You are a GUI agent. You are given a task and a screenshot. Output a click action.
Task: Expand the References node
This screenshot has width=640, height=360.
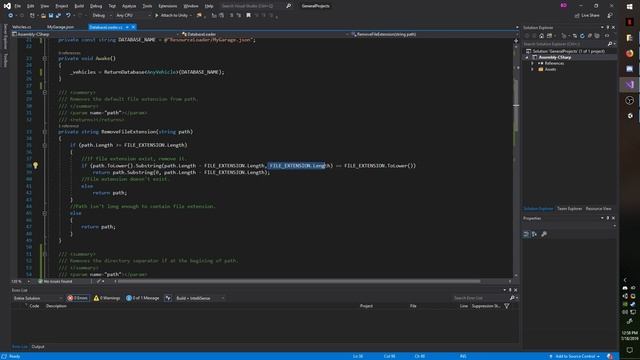click(532, 63)
